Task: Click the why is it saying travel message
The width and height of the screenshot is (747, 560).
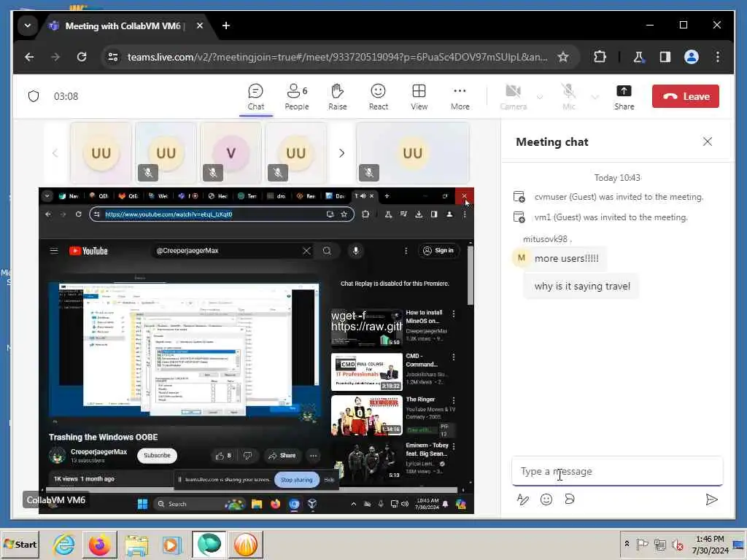Action: tap(581, 286)
